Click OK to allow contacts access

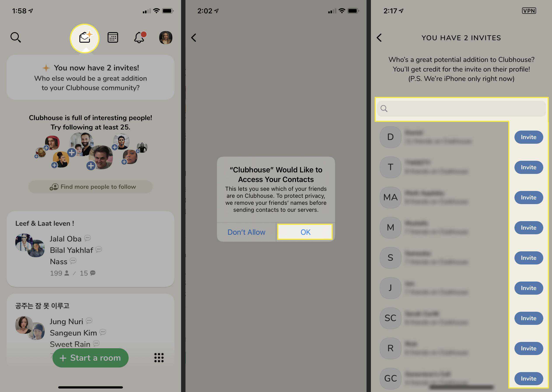[x=305, y=232]
